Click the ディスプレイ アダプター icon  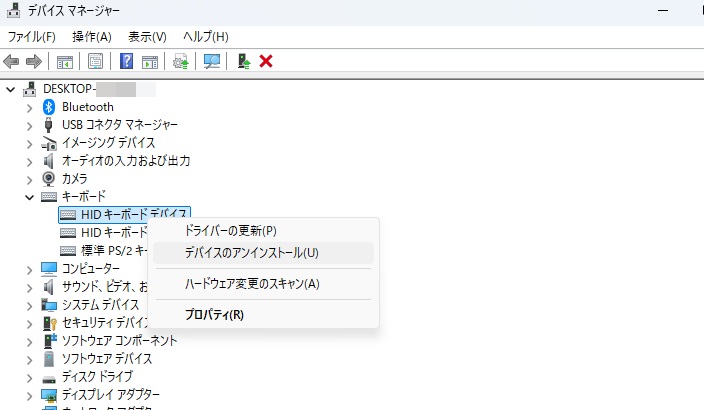pos(49,395)
